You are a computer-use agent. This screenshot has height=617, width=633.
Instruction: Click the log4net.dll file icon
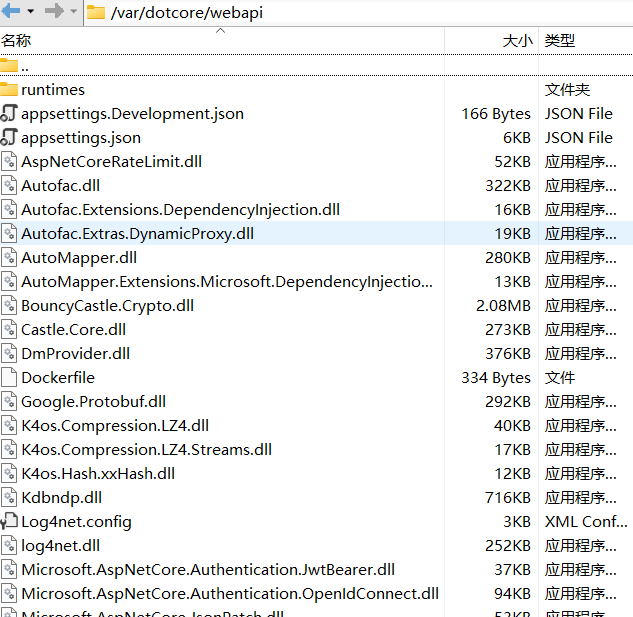coord(9,546)
